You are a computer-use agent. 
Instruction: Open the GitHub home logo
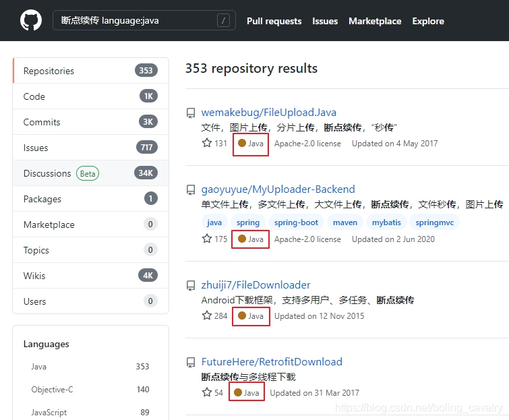31,20
